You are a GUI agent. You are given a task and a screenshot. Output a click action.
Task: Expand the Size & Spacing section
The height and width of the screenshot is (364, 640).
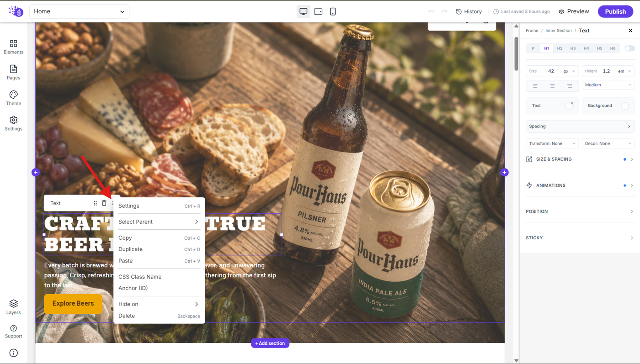pyautogui.click(x=580, y=159)
